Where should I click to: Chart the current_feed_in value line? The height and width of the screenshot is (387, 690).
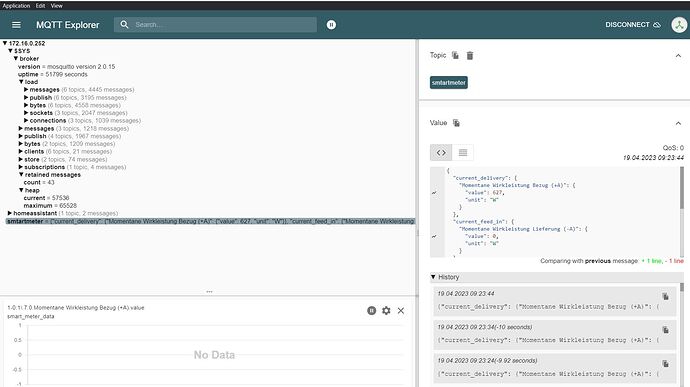434,236
